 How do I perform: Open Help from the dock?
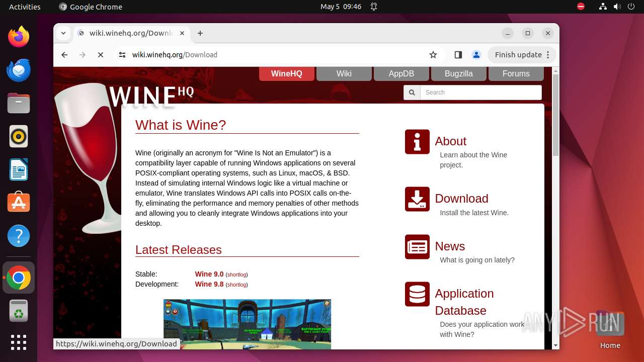click(19, 236)
